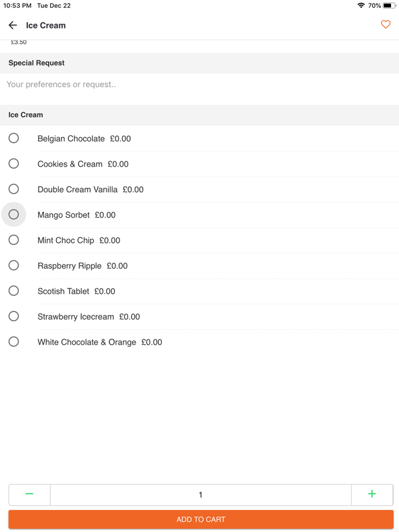Choose Mango Sorbet ice cream
The height and width of the screenshot is (532, 399).
tap(14, 214)
